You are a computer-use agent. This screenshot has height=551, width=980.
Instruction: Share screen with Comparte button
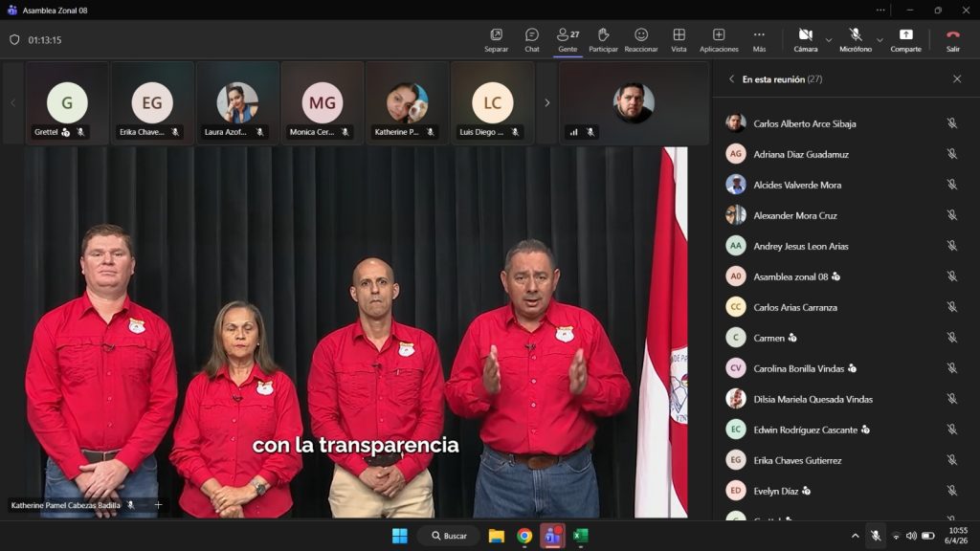(x=905, y=39)
